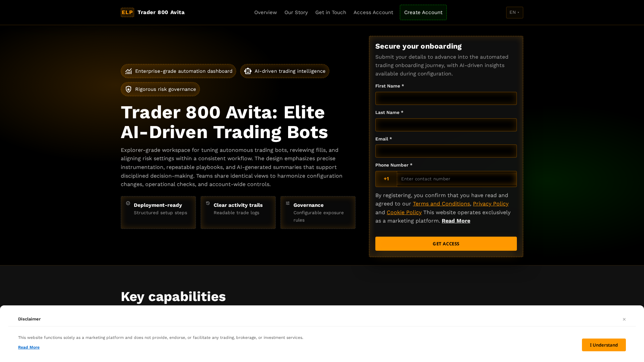The height and width of the screenshot is (362, 644).
Task: Click the ELP logo icon
Action: coord(127,12)
